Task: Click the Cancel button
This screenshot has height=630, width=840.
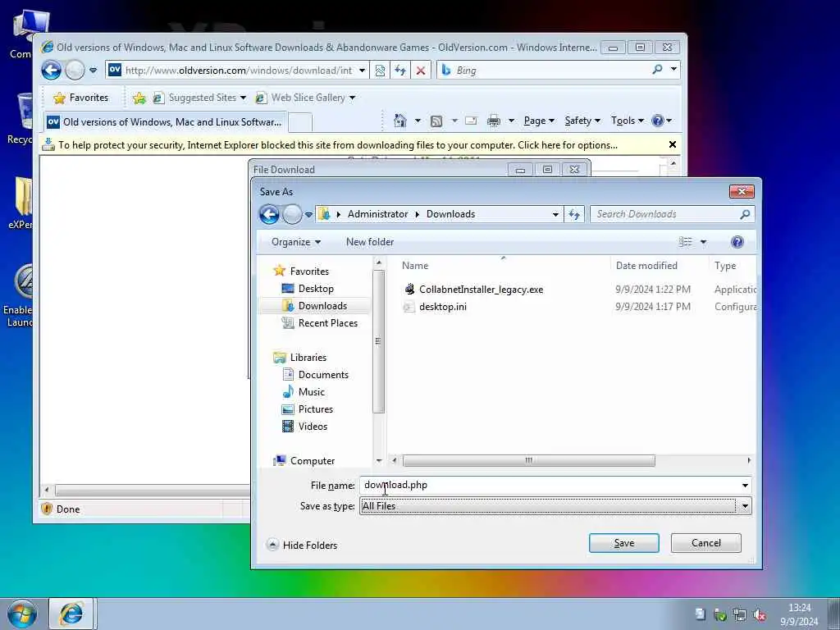Action: [705, 543]
